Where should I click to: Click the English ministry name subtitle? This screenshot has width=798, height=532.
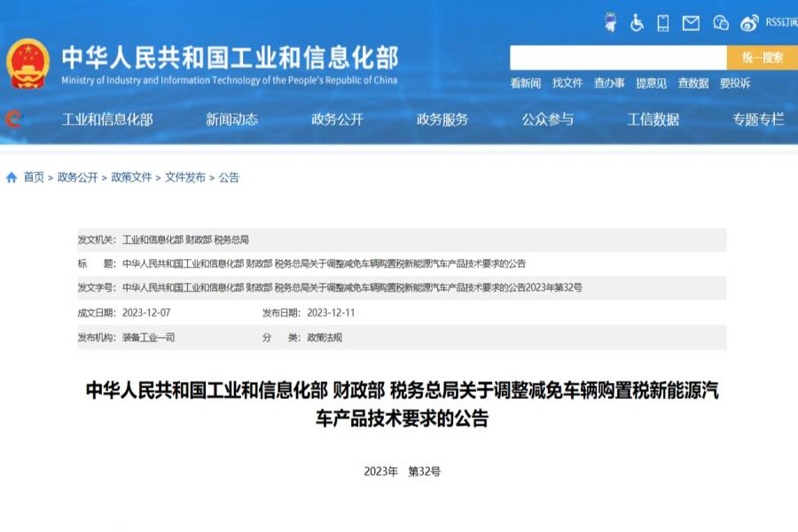pyautogui.click(x=230, y=80)
